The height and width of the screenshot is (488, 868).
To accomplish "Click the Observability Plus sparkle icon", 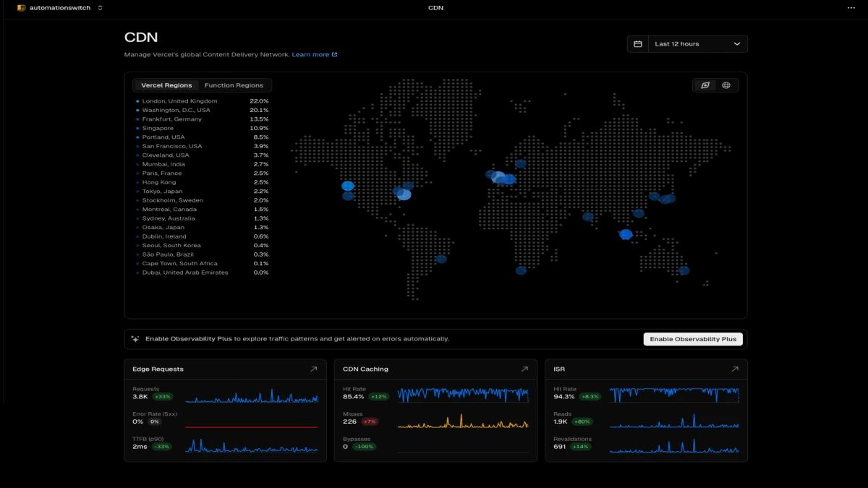I will 134,338.
